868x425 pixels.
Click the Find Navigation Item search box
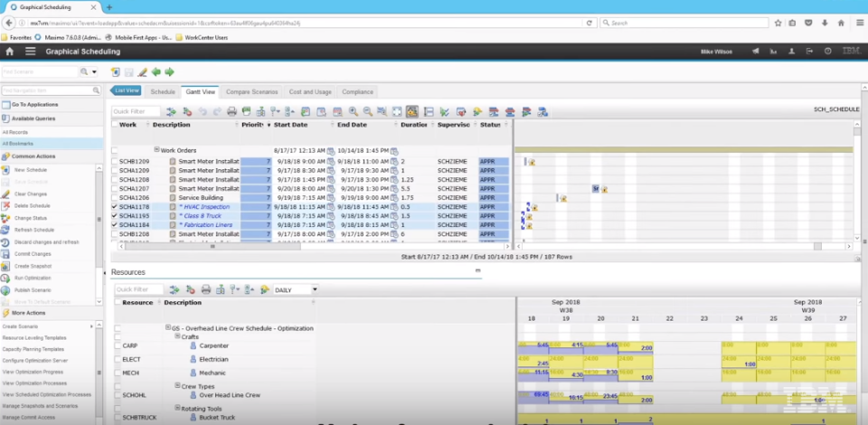(51, 90)
